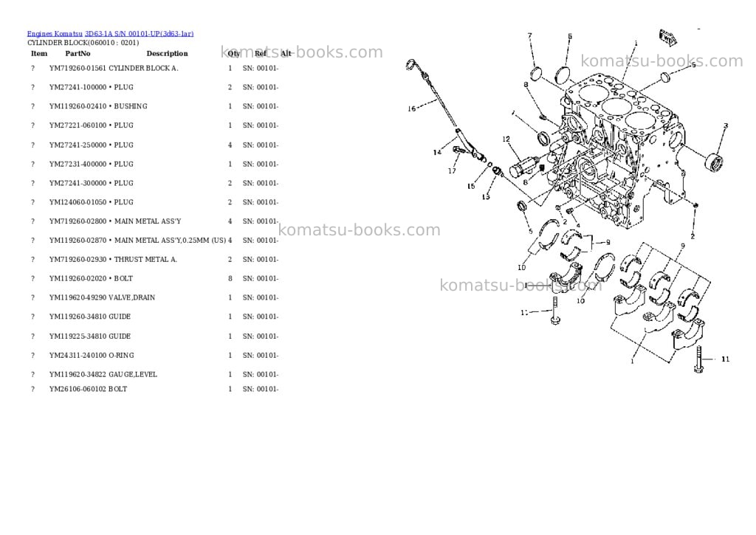Select part YM27241-100000 PLUG row
This screenshot has width=756, height=535.
[155, 87]
